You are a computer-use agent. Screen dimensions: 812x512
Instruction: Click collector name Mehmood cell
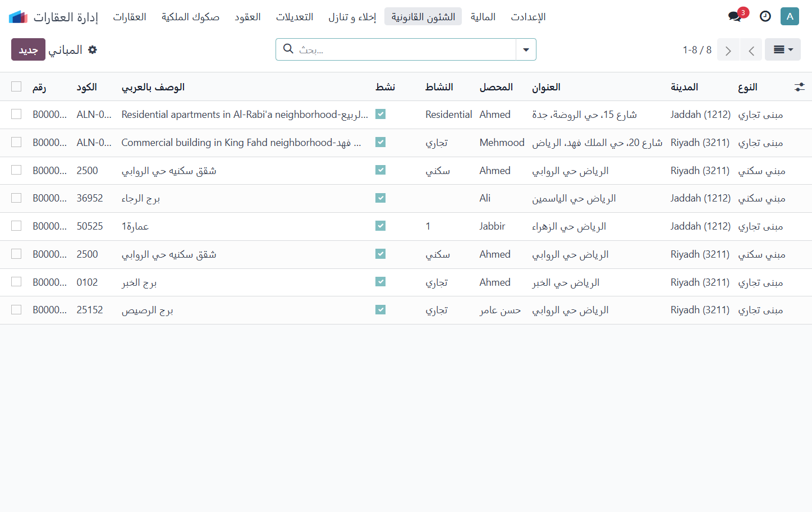[x=502, y=143]
